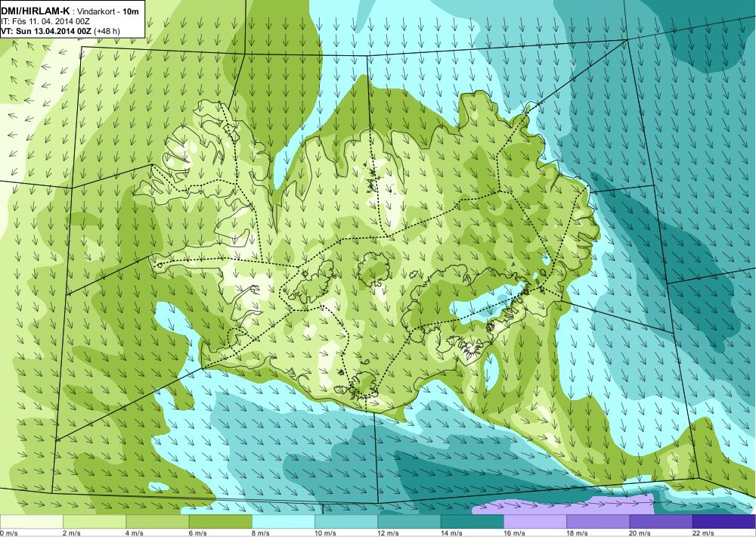Click the "VT: Sun 13.04.2014 00Z" line
The width and height of the screenshot is (756, 537).
[x=47, y=31]
